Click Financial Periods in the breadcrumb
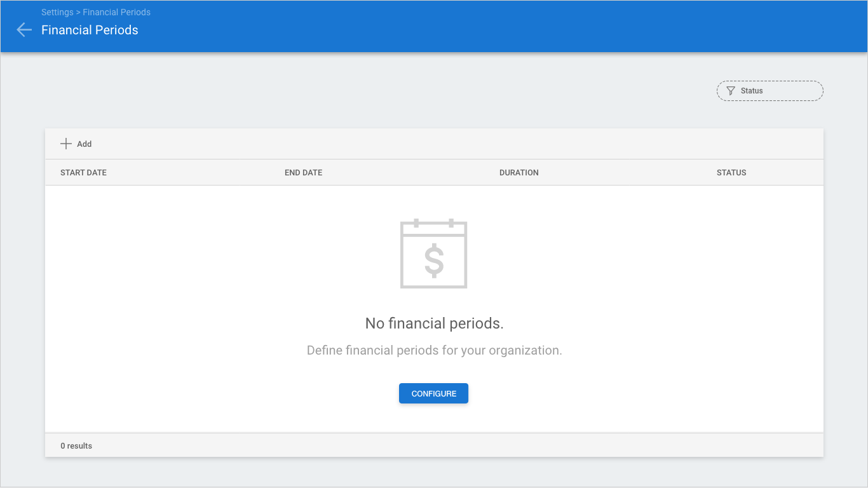 [x=116, y=12]
